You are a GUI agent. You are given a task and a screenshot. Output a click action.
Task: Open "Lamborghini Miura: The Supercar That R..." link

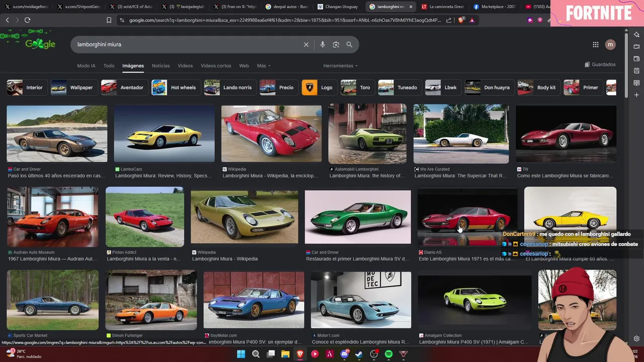click(x=460, y=176)
